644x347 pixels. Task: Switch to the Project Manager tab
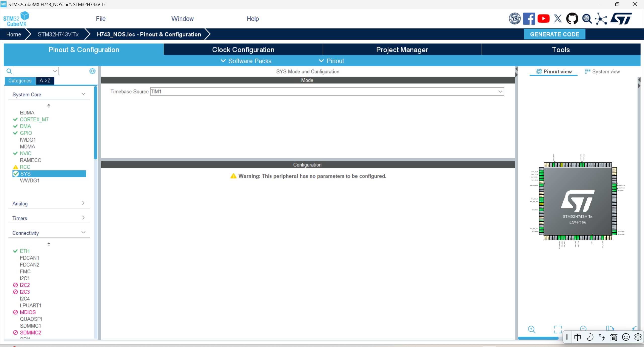click(402, 50)
